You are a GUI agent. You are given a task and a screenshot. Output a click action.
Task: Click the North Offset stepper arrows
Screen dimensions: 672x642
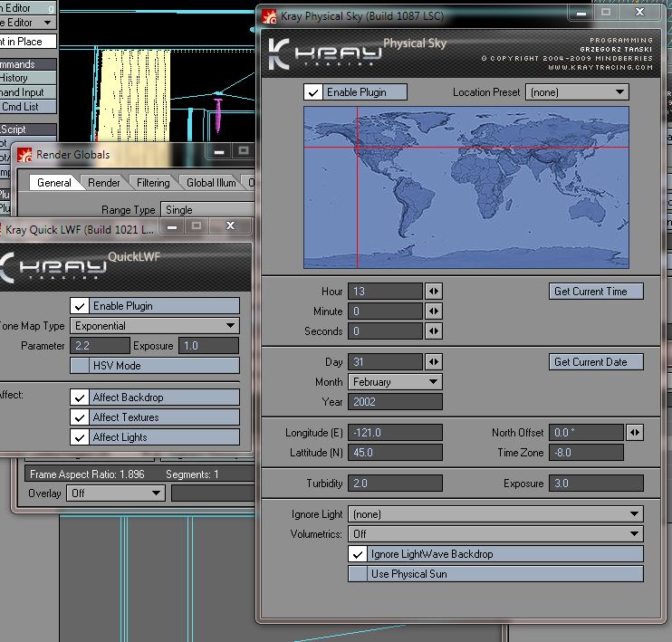coord(635,433)
